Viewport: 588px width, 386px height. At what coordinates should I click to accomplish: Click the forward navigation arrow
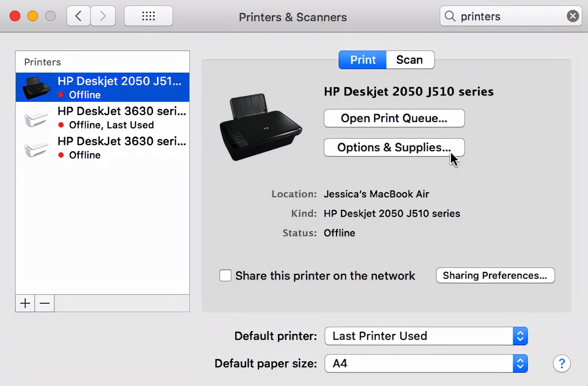pyautogui.click(x=103, y=16)
